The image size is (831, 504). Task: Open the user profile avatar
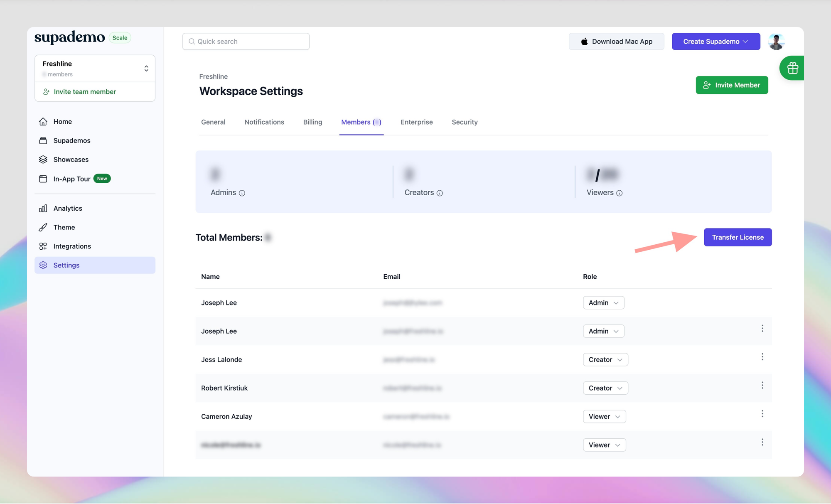(776, 42)
